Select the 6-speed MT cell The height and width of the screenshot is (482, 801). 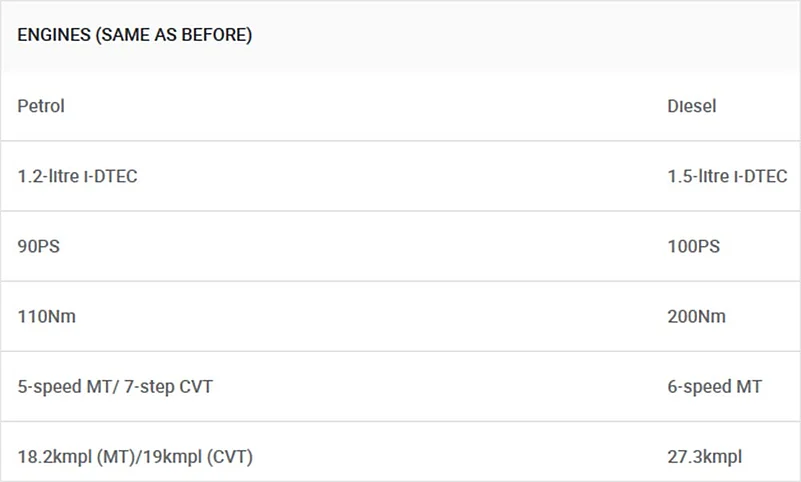pyautogui.click(x=715, y=386)
